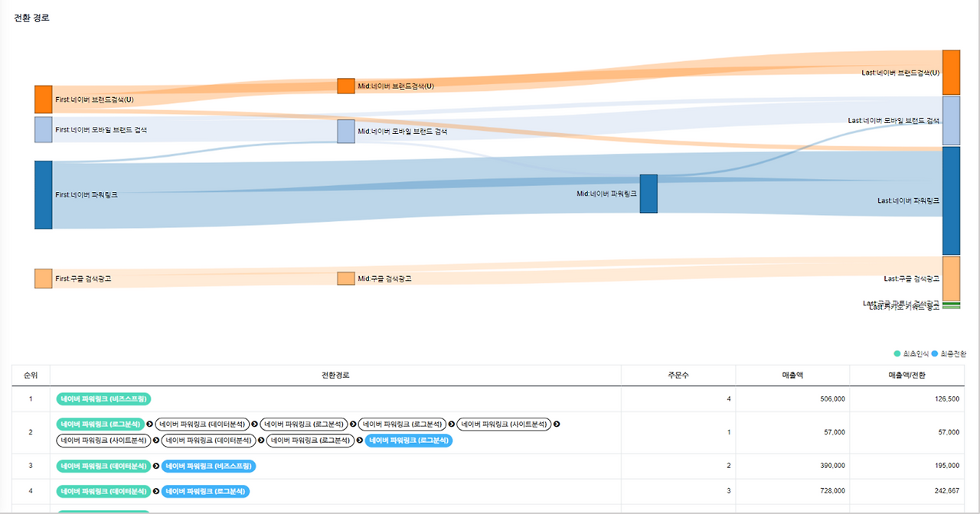
Task: Choose the Last:네이버 파워링크 node
Action: click(951, 200)
